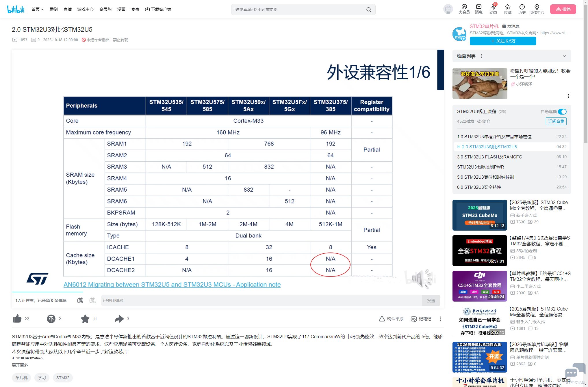Open 游戏中心 in the navigation bar
This screenshot has width=588, height=387.
(86, 9)
